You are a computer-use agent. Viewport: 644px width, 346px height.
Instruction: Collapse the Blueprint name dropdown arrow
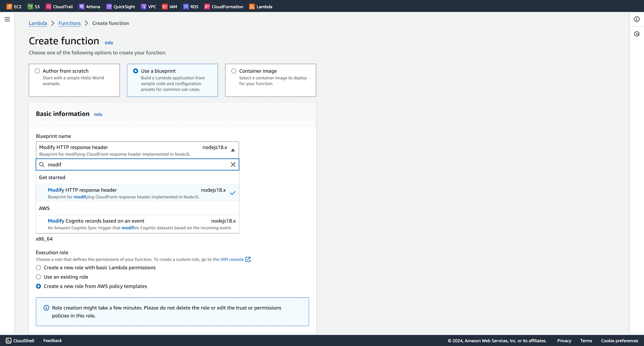tap(233, 150)
